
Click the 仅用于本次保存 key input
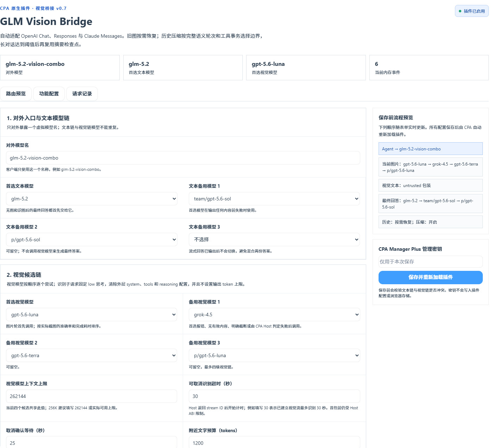[x=430, y=262]
